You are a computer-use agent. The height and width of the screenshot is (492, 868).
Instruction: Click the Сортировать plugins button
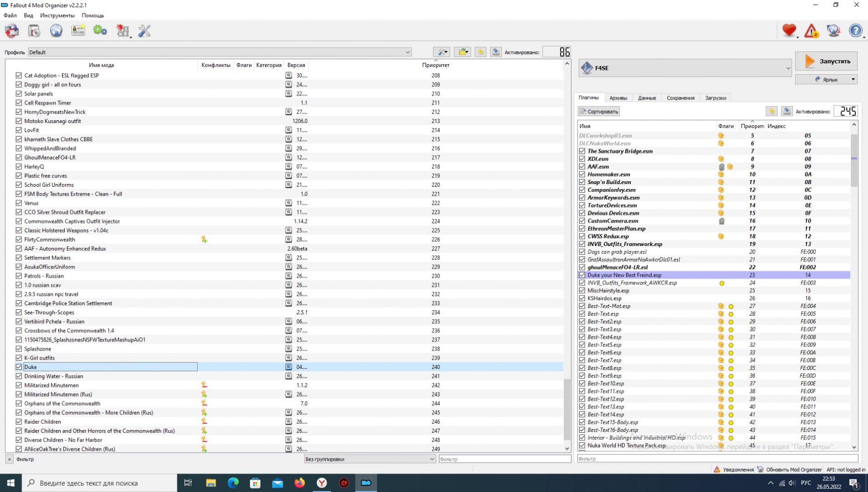[x=598, y=112]
